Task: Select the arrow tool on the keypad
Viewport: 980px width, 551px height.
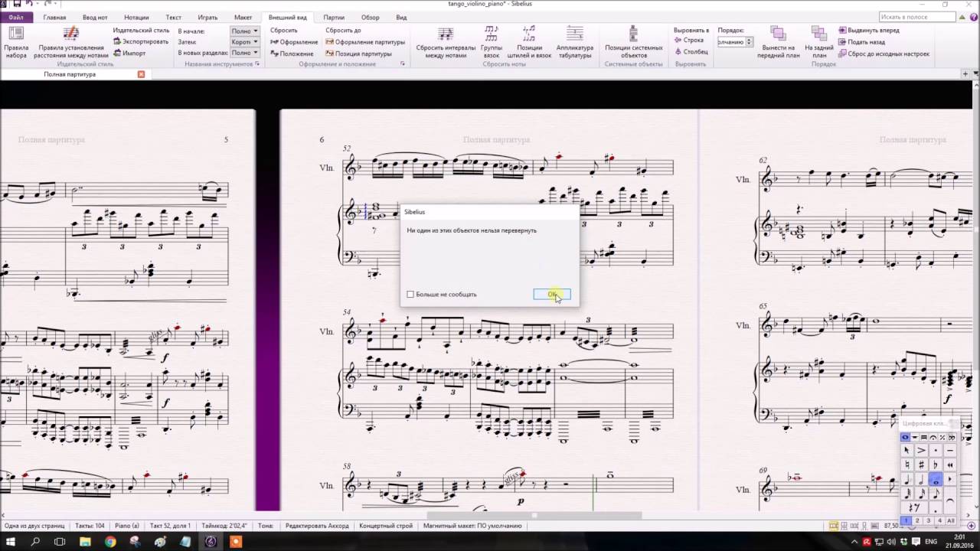Action: tap(906, 451)
